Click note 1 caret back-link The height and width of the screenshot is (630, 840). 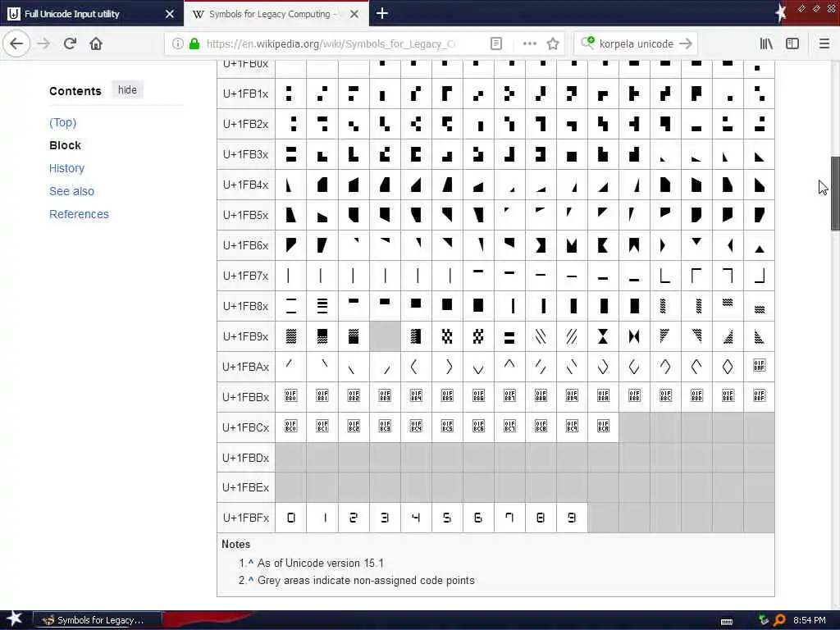point(251,562)
